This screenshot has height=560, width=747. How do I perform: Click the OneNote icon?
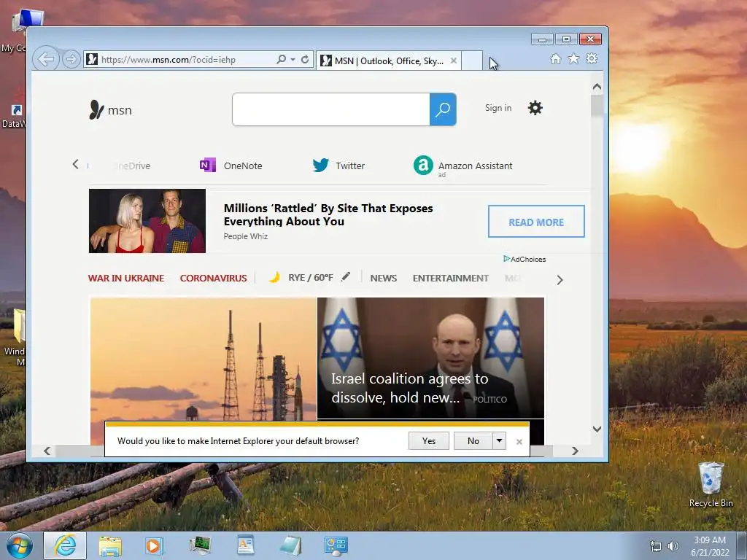(208, 166)
